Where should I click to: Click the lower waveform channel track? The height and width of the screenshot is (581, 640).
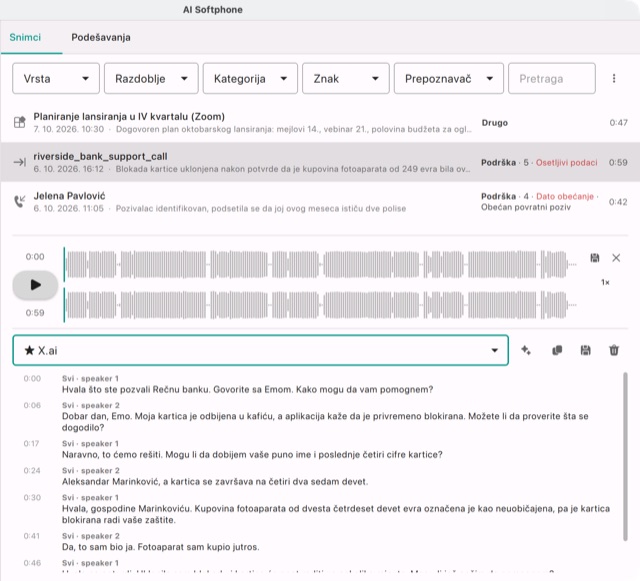pyautogui.click(x=320, y=305)
